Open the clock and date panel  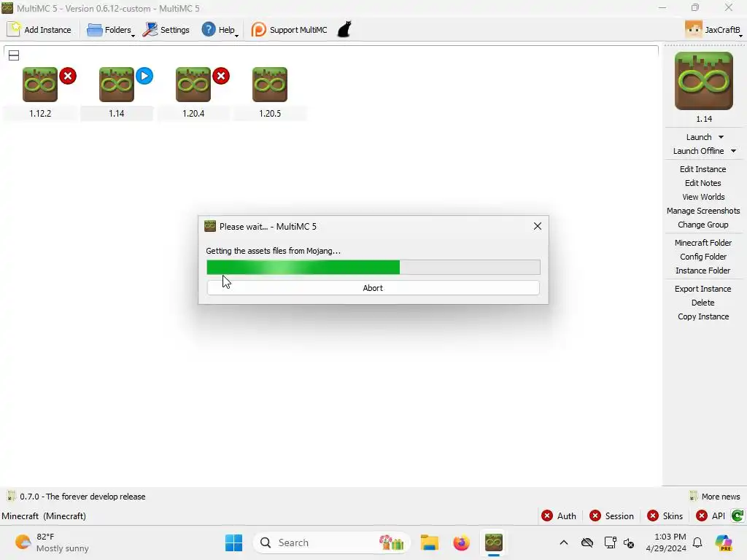coord(666,542)
